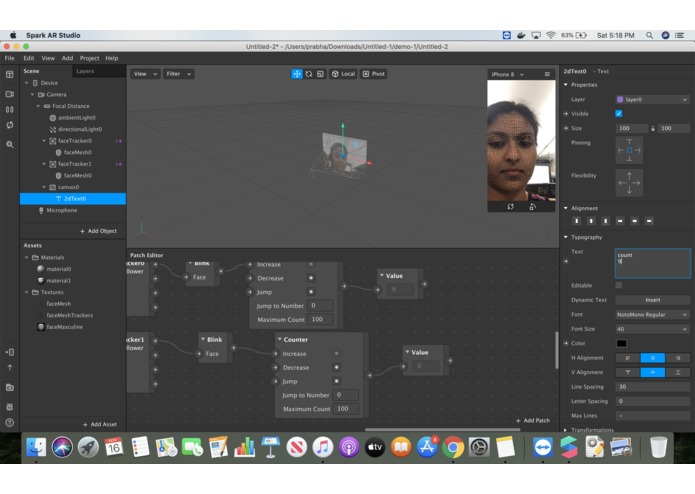Collapse the Materials folder in Assets

pyautogui.click(x=27, y=257)
